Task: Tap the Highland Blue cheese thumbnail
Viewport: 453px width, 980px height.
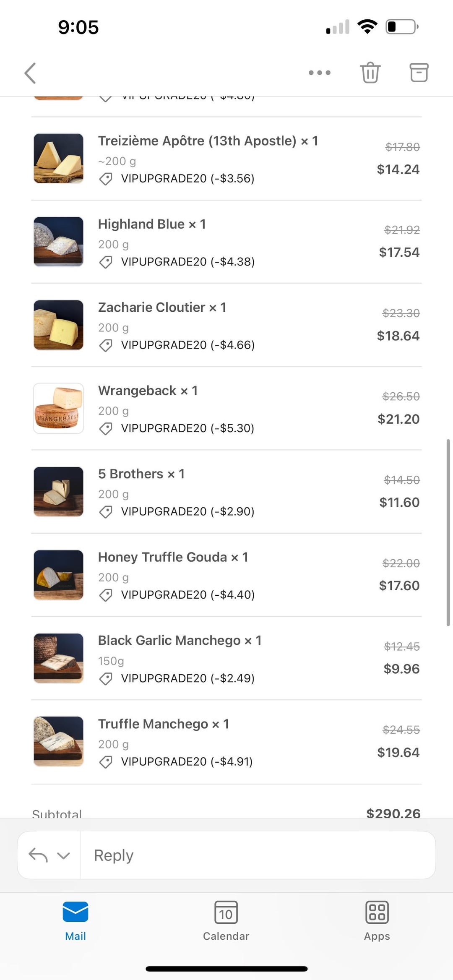Action: click(58, 242)
